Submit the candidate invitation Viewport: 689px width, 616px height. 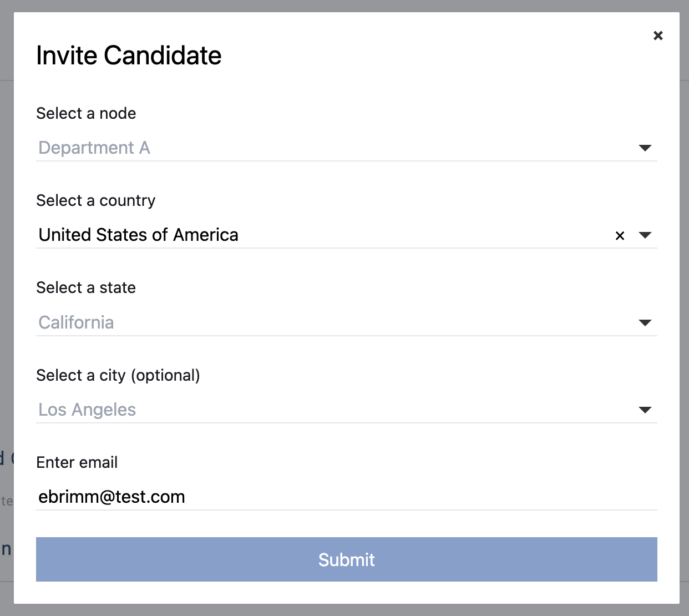click(x=347, y=559)
